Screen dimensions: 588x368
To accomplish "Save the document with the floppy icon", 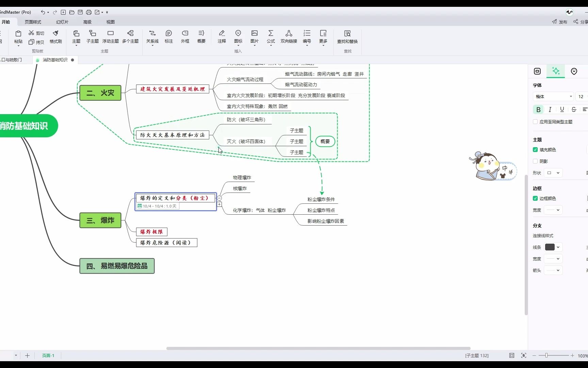I will pyautogui.click(x=80, y=12).
